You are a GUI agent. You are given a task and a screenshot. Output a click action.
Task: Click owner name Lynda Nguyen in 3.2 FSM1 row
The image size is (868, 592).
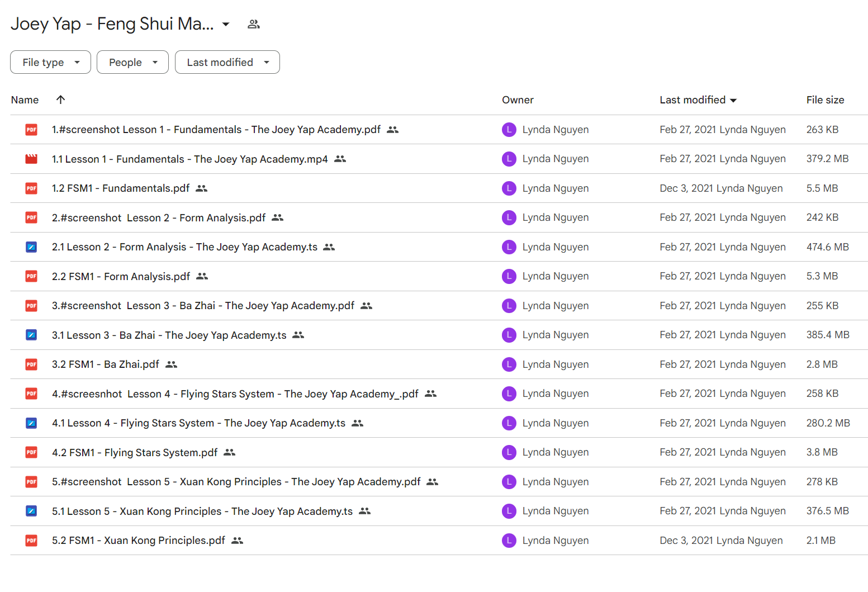[556, 364]
